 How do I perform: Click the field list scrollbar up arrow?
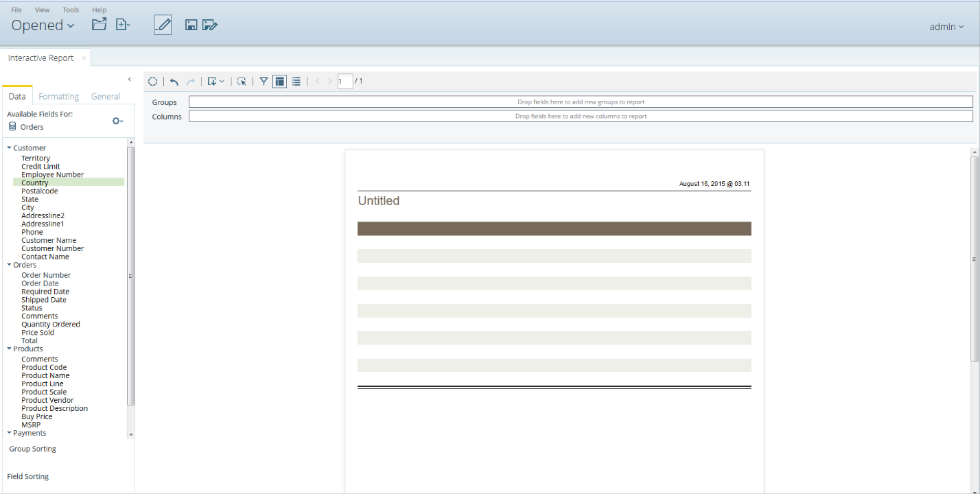pyautogui.click(x=131, y=142)
